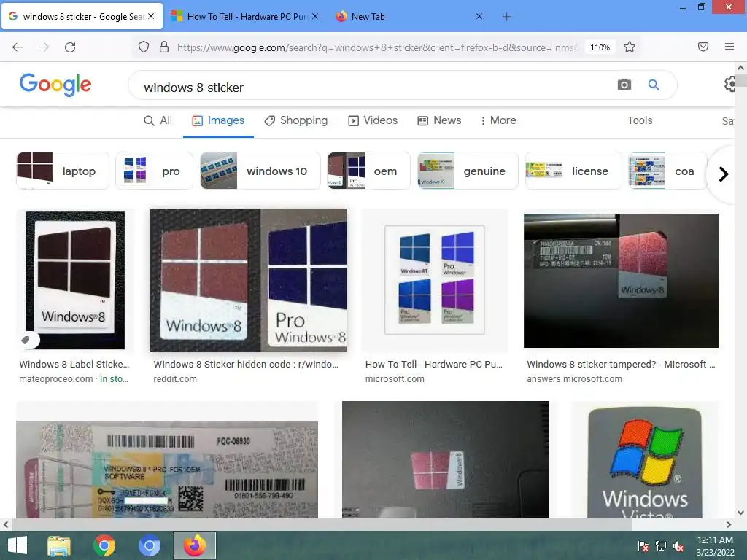Click the padlock site info icon
Screen dimensions: 747x560
click(164, 47)
